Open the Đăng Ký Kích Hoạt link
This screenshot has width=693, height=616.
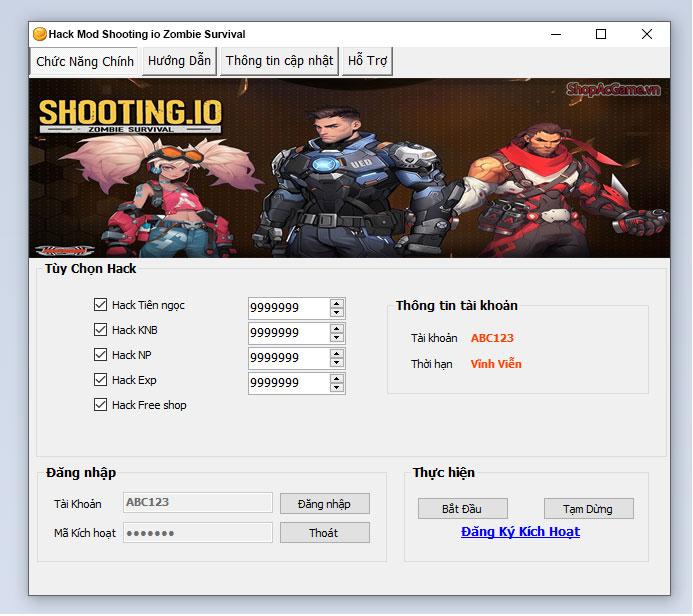click(x=520, y=532)
